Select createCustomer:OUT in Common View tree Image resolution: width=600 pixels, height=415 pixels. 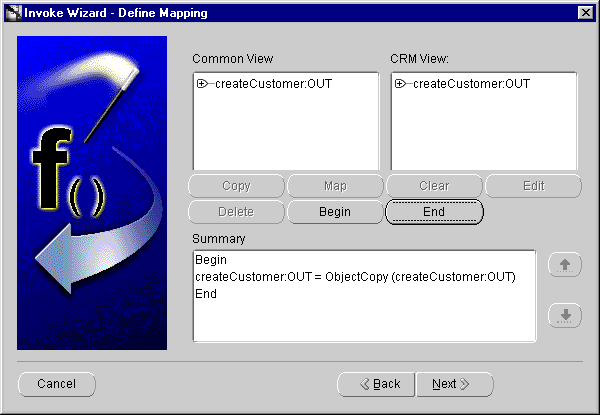(x=273, y=84)
